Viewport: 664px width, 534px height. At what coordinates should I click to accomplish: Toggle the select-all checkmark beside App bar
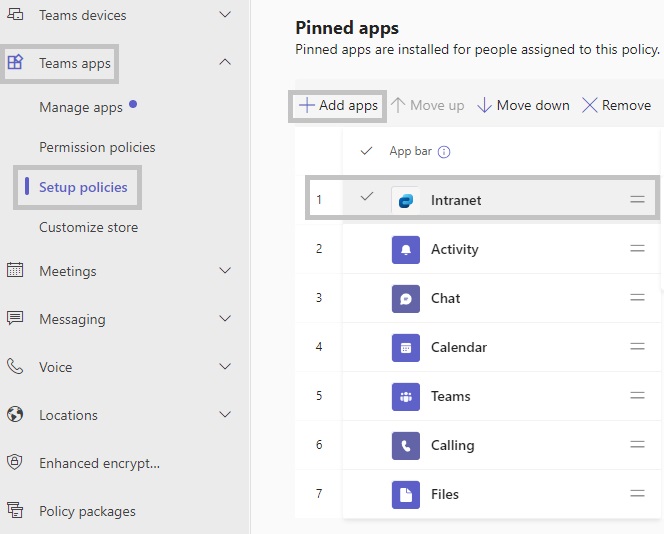point(366,151)
